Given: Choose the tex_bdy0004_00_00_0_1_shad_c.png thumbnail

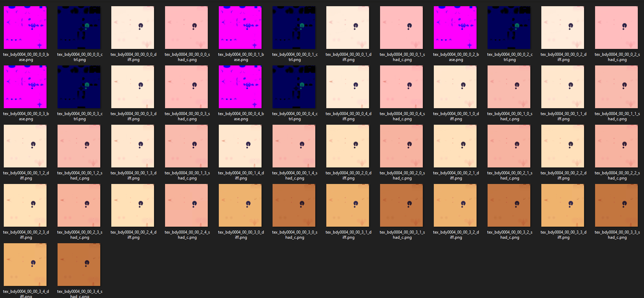Looking at the screenshot, I should (x=401, y=28).
